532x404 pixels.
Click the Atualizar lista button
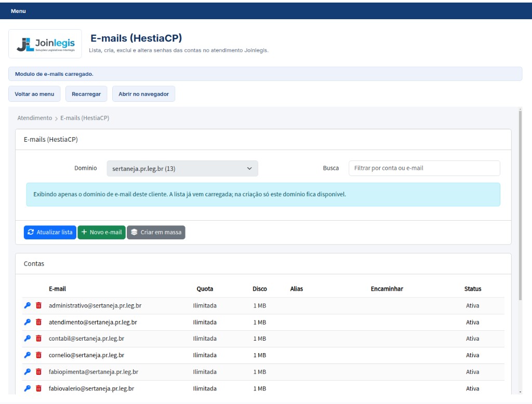[x=50, y=232]
